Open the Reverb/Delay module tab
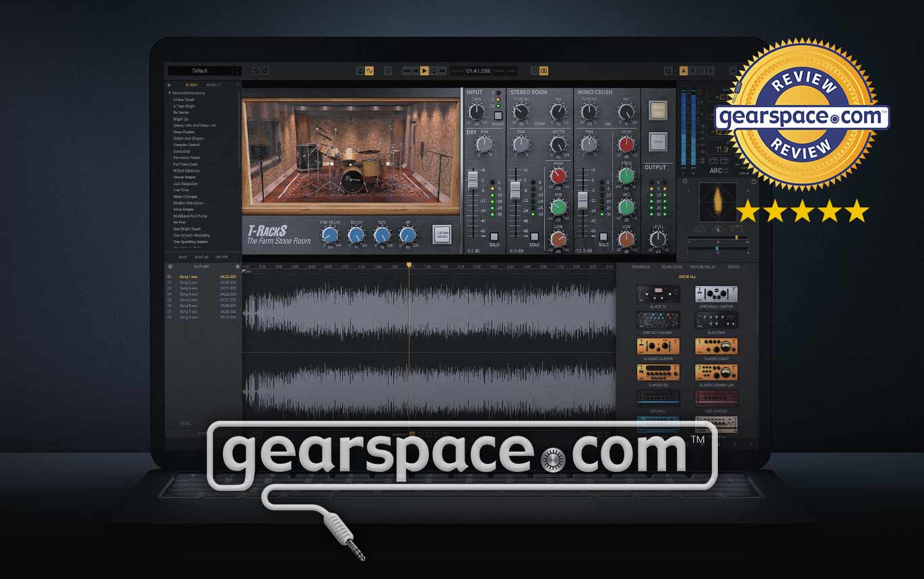 click(702, 267)
